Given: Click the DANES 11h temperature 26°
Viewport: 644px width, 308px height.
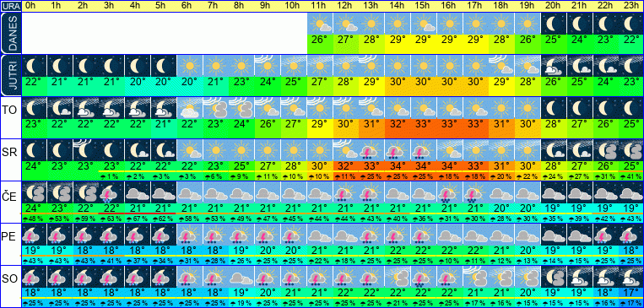Looking at the screenshot, I should (320, 41).
